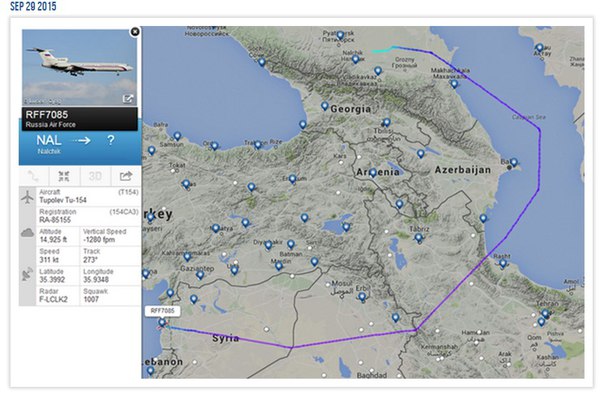Click the cloud icon next to Altitude
Screen dimensions: 604x399
[x=27, y=233]
